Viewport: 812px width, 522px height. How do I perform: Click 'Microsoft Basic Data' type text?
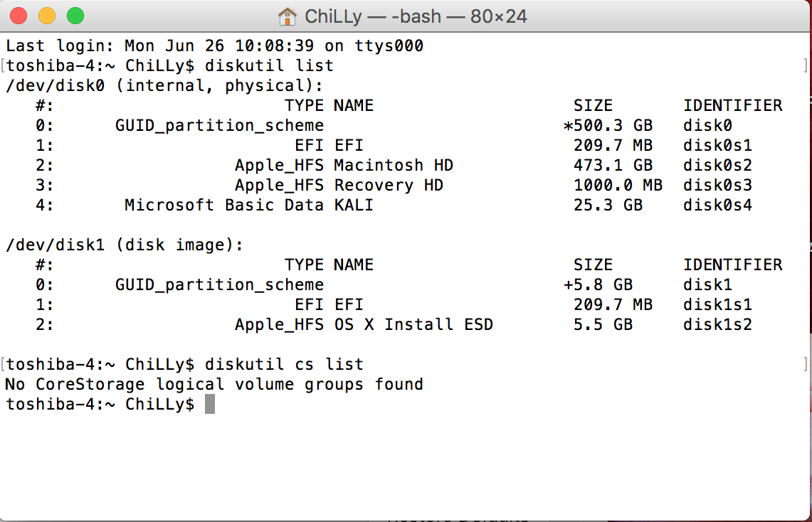(x=223, y=205)
